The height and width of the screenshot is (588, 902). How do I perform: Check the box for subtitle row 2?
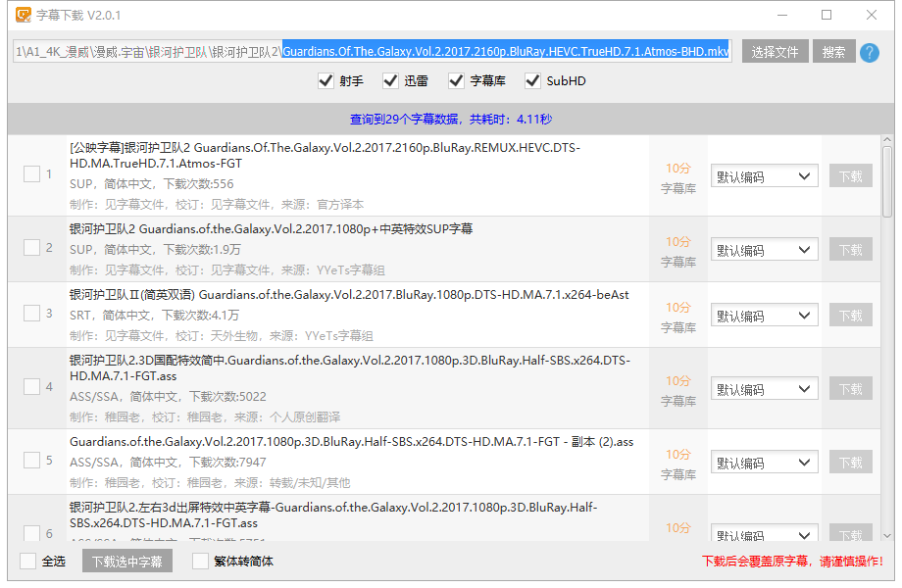pyautogui.click(x=31, y=248)
